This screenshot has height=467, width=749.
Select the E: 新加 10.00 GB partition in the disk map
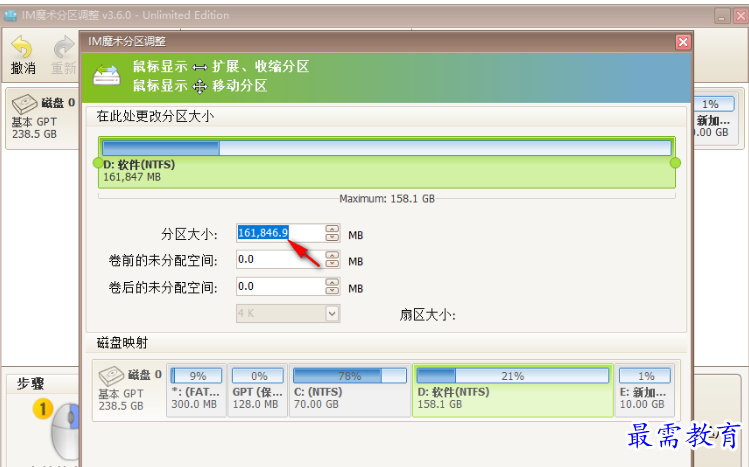click(x=645, y=390)
